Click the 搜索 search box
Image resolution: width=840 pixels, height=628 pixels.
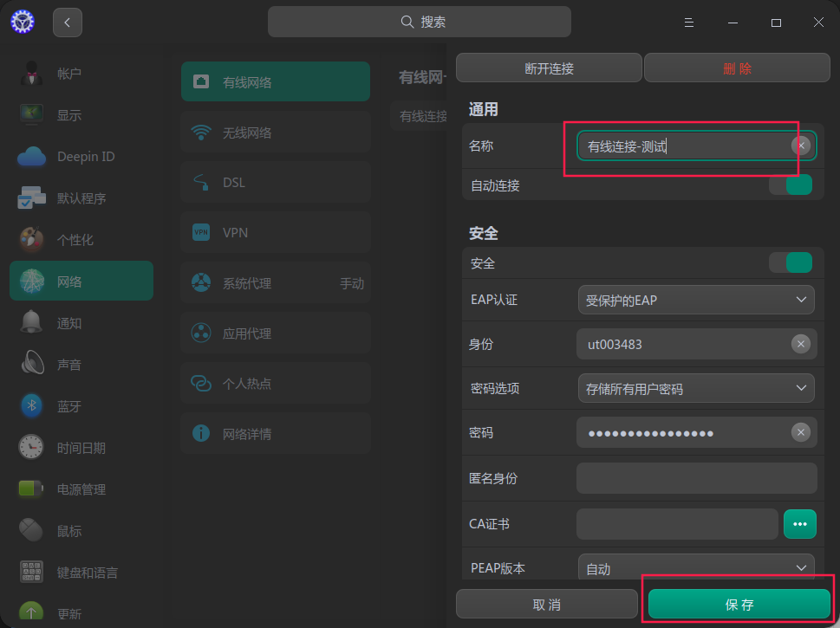[420, 22]
